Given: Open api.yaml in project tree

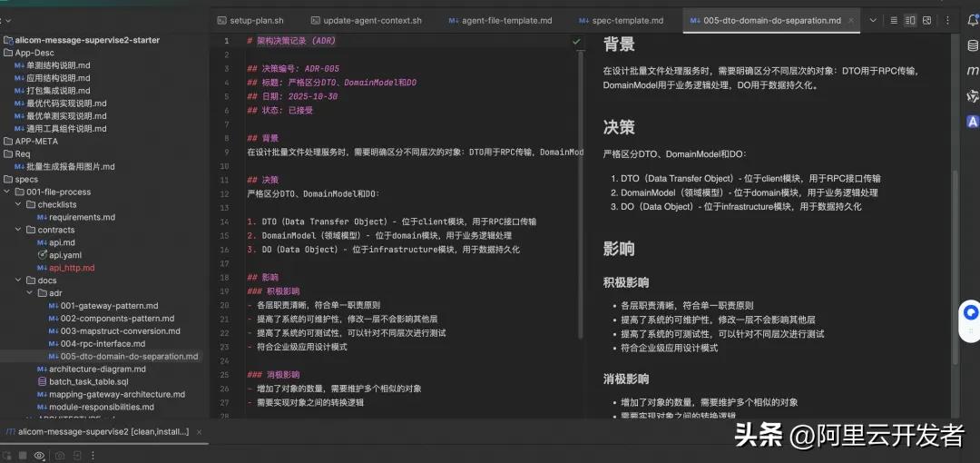Looking at the screenshot, I should tap(59, 255).
